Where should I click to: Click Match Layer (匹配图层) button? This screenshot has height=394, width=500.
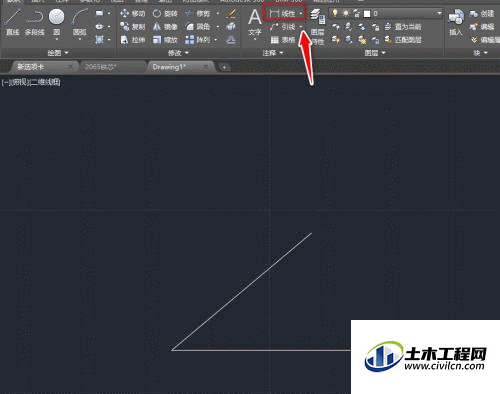coord(403,40)
